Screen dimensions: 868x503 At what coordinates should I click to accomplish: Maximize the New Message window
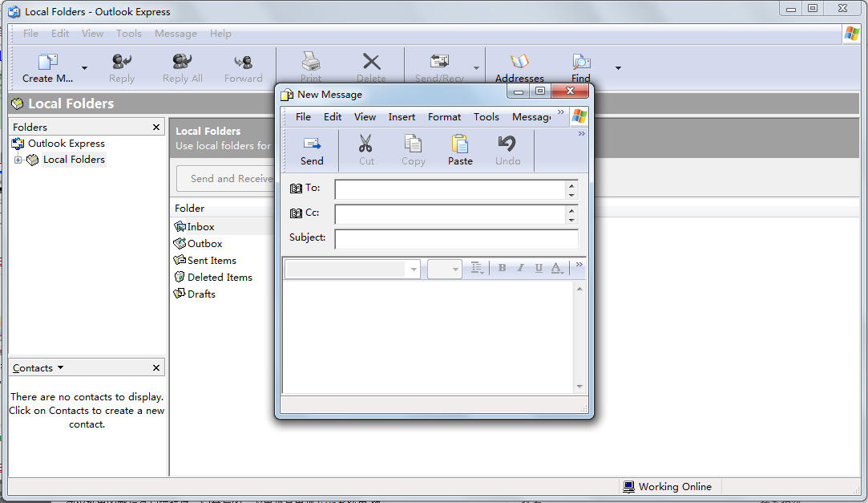pos(539,91)
